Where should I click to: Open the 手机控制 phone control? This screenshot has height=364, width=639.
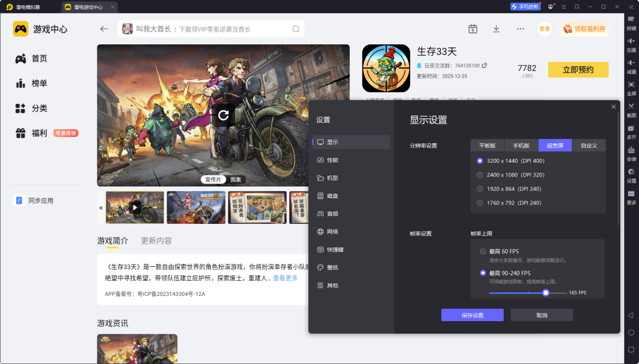click(x=525, y=7)
